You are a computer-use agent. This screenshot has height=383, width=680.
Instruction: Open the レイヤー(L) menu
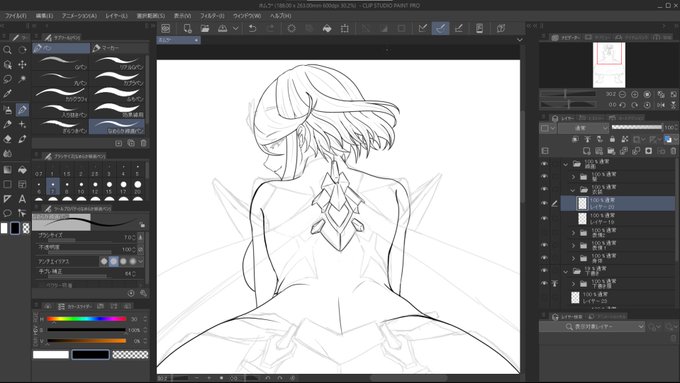coord(117,16)
